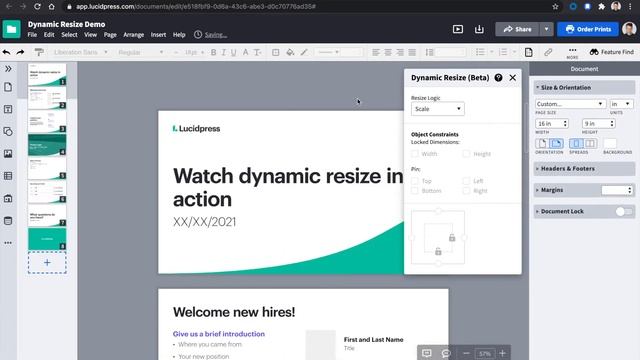
Task: Open the Share options dropdown arrow
Action: 546,29
